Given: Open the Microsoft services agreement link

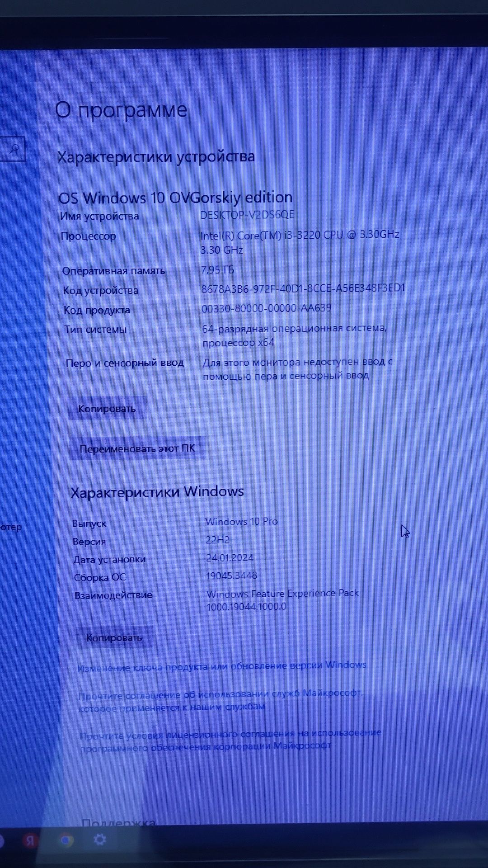Looking at the screenshot, I should pyautogui.click(x=221, y=700).
